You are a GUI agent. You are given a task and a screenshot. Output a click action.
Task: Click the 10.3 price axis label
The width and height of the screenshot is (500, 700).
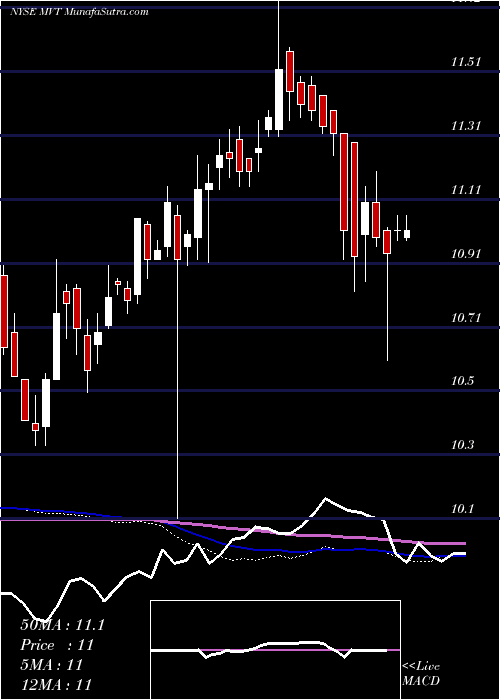coord(464,445)
